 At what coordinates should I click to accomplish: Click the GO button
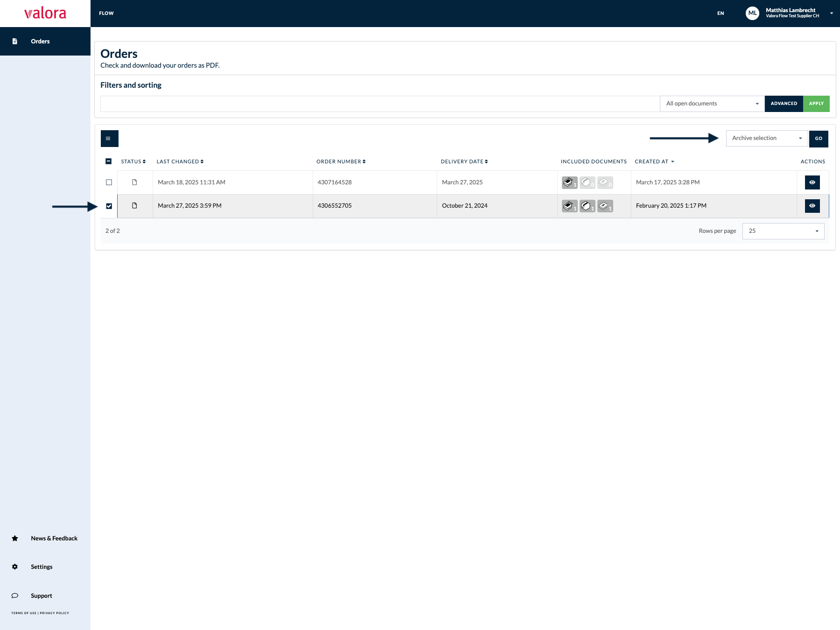[x=819, y=139]
